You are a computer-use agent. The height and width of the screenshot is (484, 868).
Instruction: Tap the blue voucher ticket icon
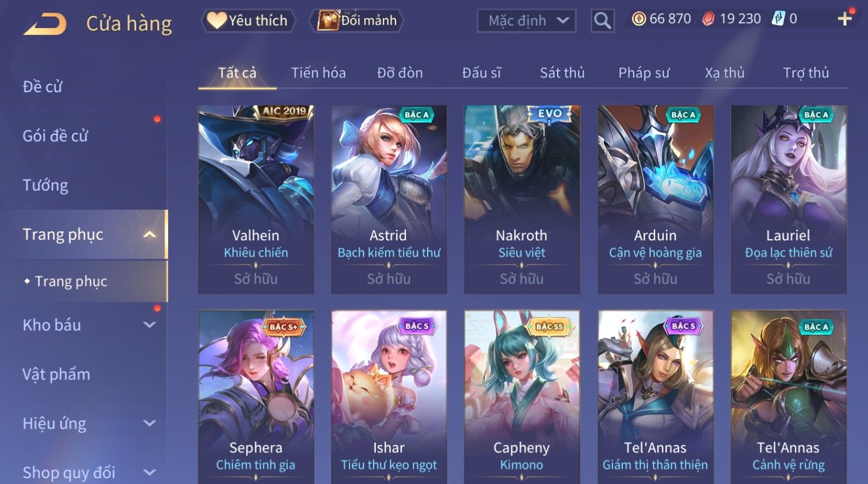point(779,20)
